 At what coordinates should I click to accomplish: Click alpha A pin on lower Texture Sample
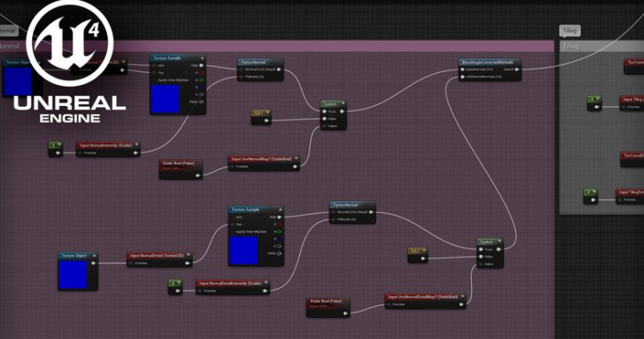[280, 246]
